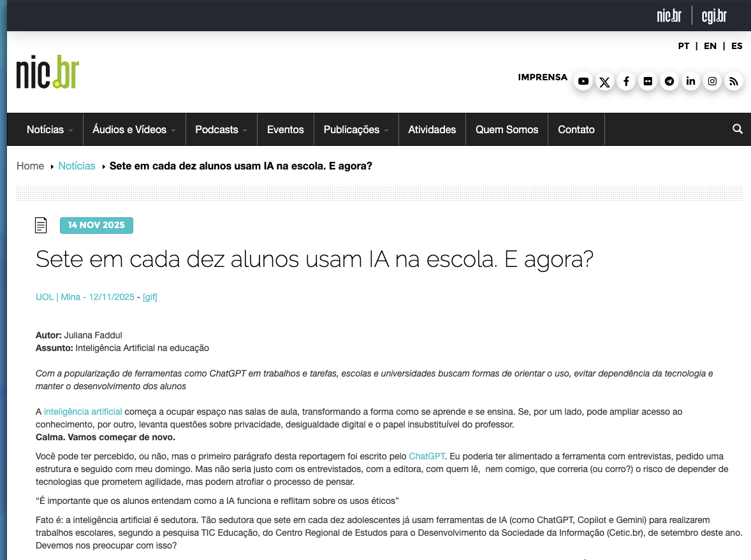This screenshot has width=751, height=560.
Task: Open the Flickr photos icon
Action: 648,82
